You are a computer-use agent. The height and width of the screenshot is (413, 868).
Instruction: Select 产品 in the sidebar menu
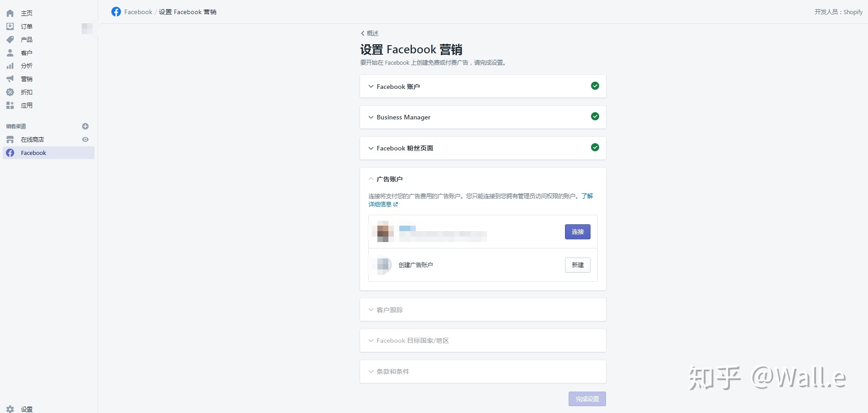click(26, 40)
